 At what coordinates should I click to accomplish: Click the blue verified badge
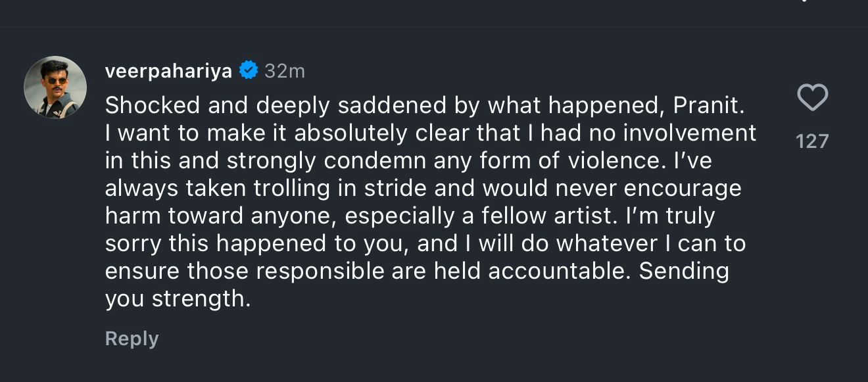point(249,70)
